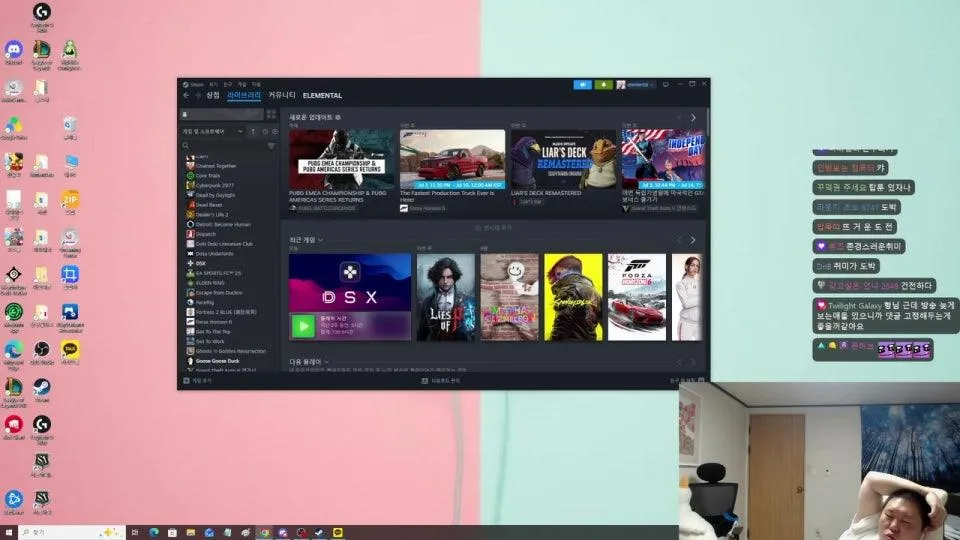
Task: Open the elemental account dropdown menu
Action: [636, 84]
